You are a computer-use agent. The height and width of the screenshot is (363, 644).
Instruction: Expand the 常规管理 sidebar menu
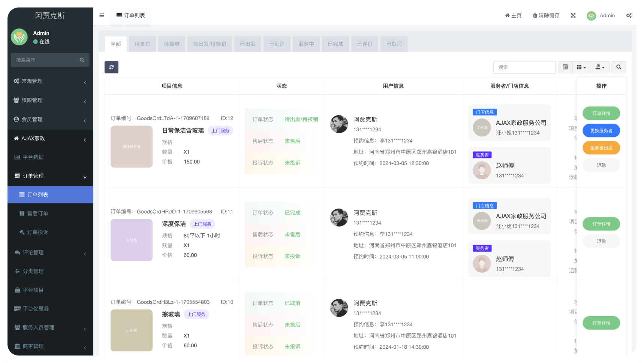50,81
